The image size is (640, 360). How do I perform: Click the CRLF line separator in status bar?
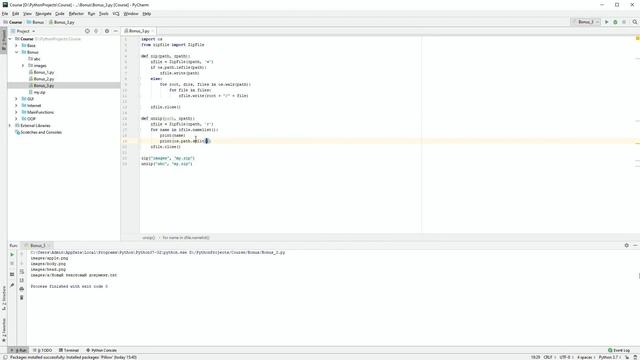(x=548, y=357)
